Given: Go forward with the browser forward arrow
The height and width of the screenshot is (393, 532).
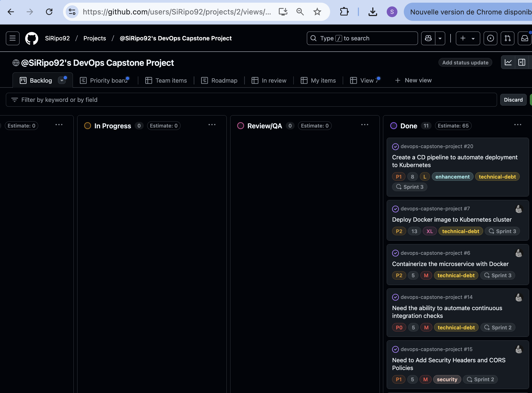Looking at the screenshot, I should pos(30,12).
